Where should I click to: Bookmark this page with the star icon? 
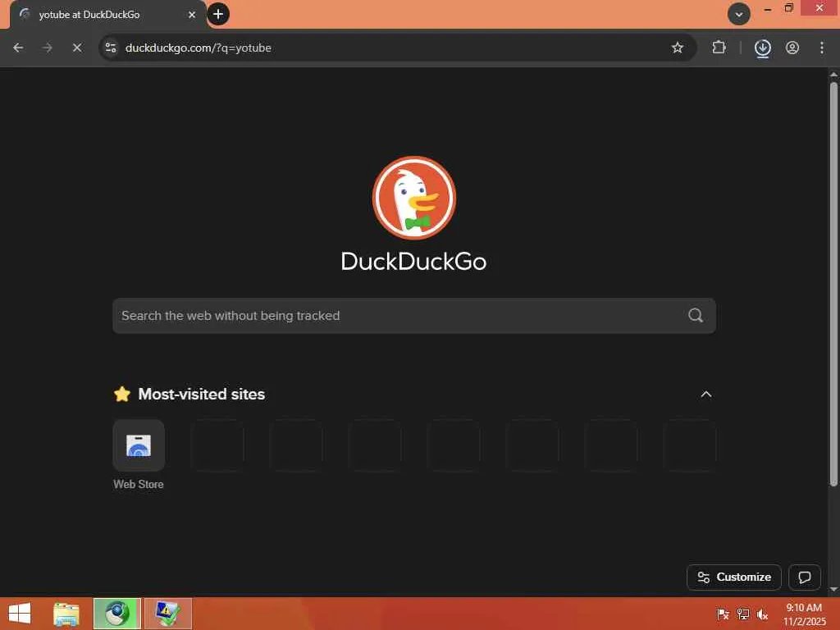click(677, 48)
